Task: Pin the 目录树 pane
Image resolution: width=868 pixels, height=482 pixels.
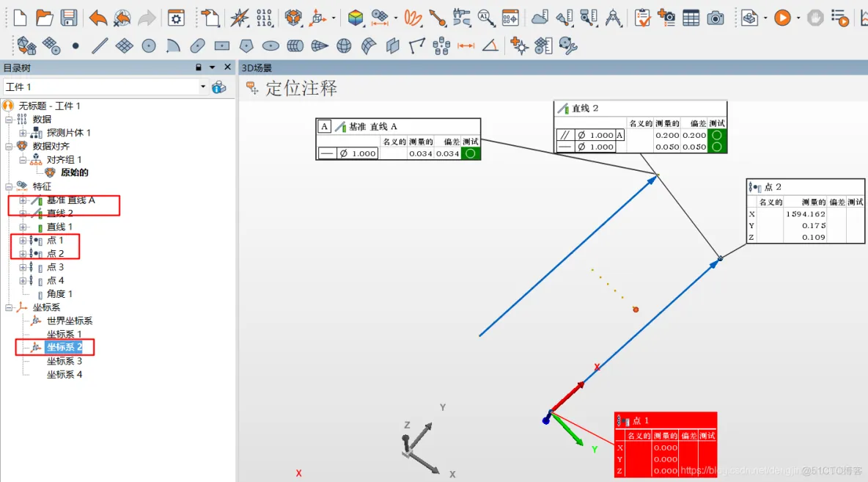Action: pos(198,67)
